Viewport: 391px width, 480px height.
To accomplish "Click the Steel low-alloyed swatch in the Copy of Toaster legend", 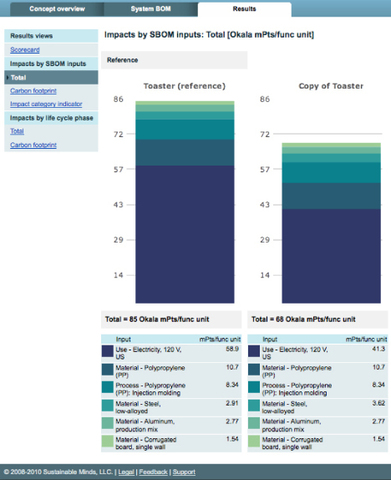I will point(254,405).
